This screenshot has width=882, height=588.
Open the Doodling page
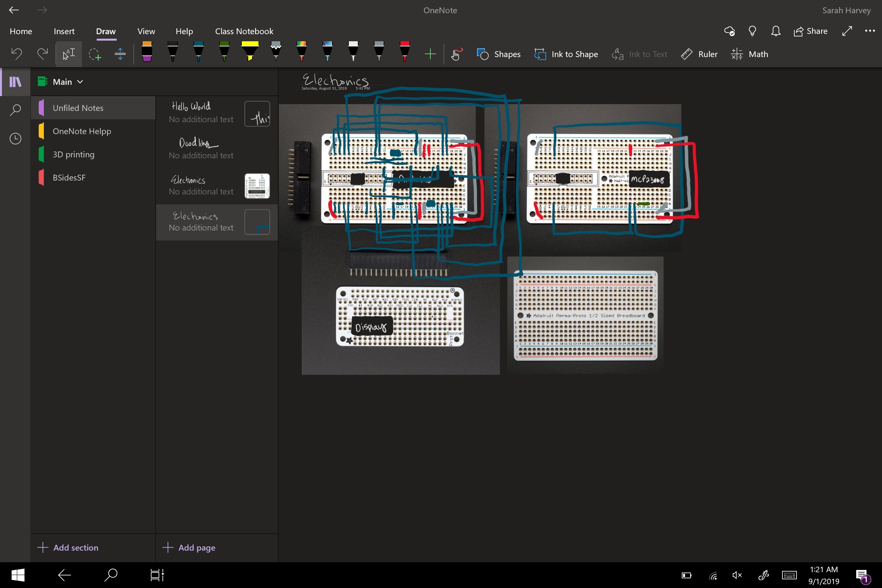click(217, 149)
